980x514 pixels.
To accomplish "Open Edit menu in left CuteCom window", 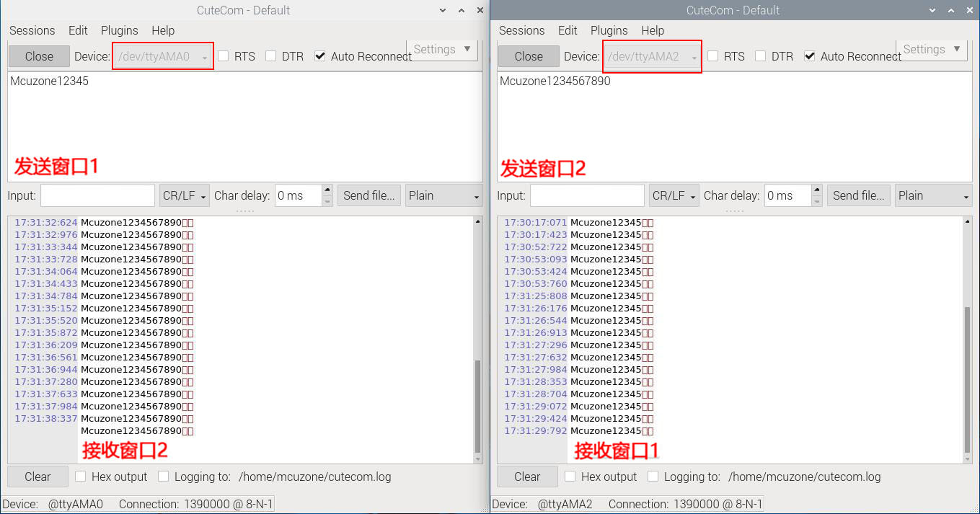I will (78, 30).
